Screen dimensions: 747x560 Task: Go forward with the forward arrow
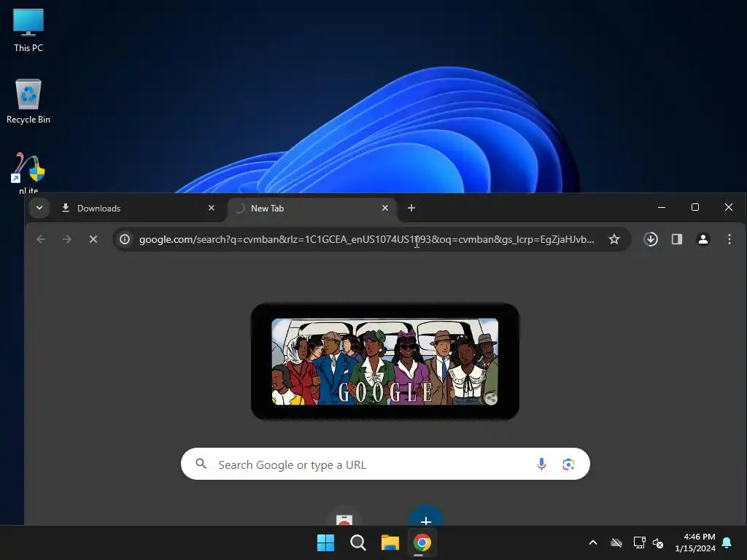(x=66, y=239)
